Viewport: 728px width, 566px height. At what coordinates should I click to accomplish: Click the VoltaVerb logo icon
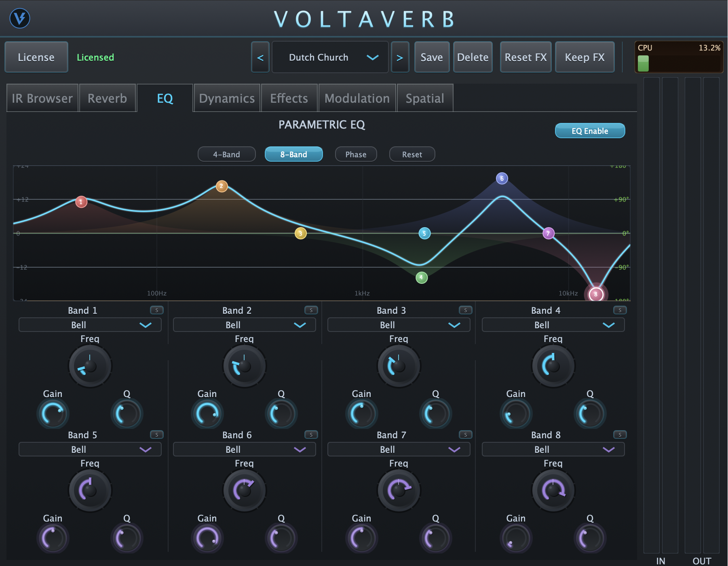pyautogui.click(x=21, y=18)
